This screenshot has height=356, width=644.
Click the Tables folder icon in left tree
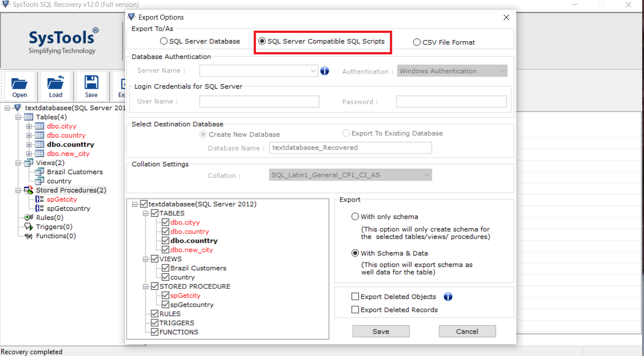(x=29, y=117)
